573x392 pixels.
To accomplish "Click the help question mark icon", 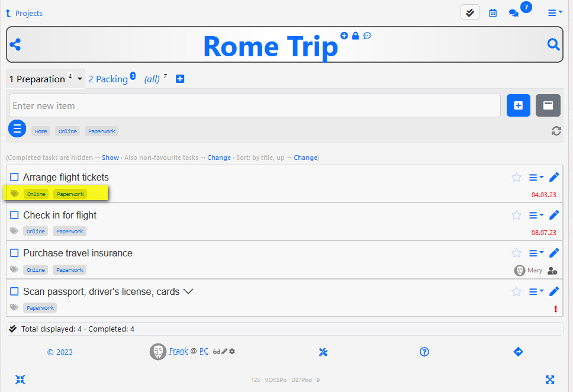I will (424, 352).
